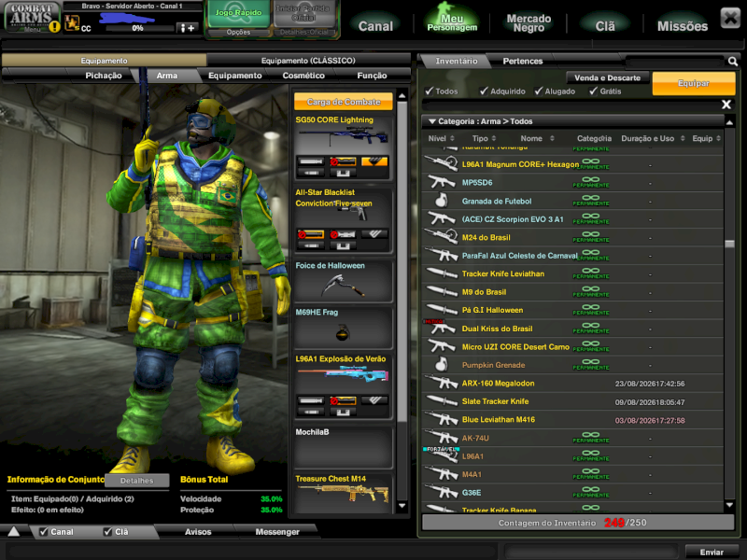Inventory list scroll down arrow

[729, 505]
